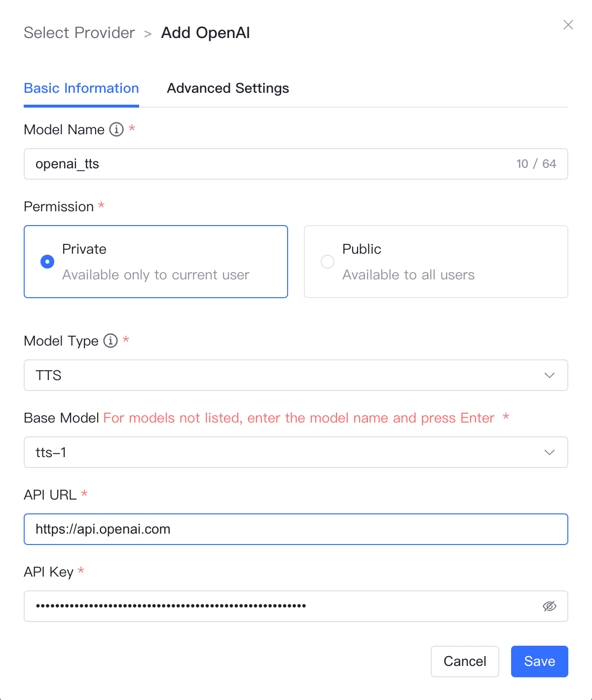Expand the Base Model chevron arrow
Screen dimensions: 592x700
[x=550, y=452]
